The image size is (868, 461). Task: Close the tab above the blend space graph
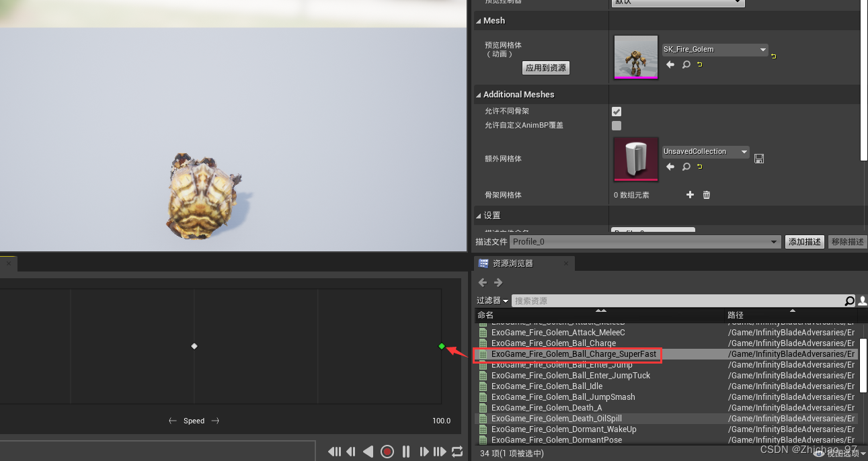coord(8,264)
